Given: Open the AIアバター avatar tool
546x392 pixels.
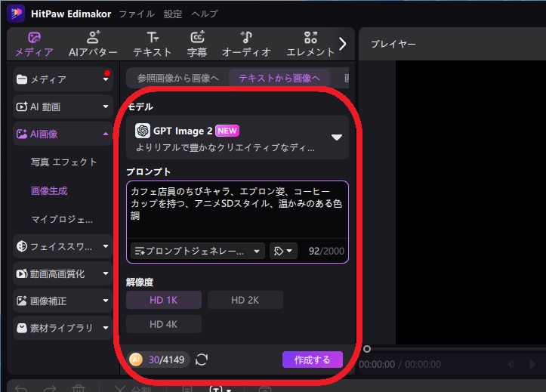Looking at the screenshot, I should tap(93, 45).
